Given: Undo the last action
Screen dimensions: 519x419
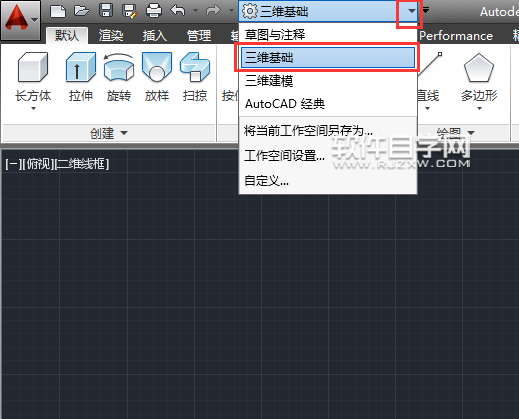Looking at the screenshot, I should coord(178,10).
